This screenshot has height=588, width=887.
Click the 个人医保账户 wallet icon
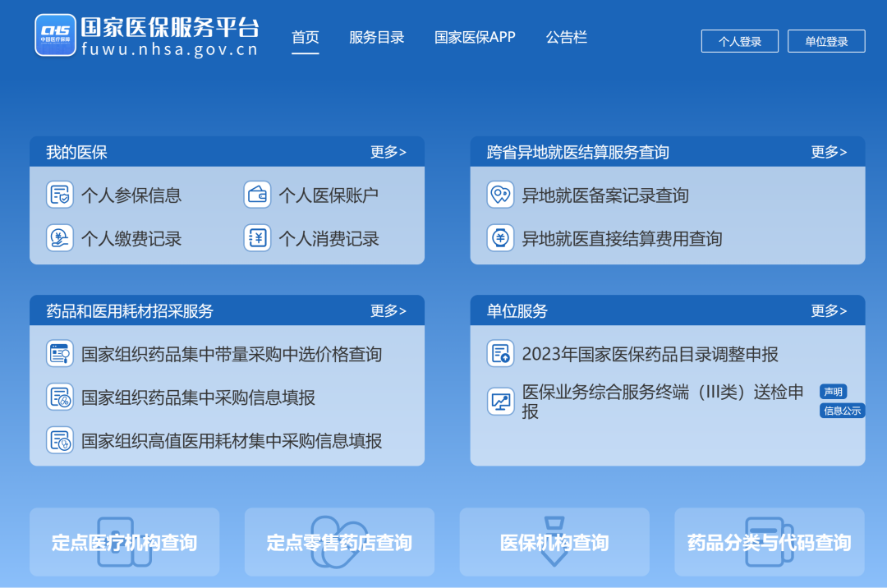(x=257, y=195)
